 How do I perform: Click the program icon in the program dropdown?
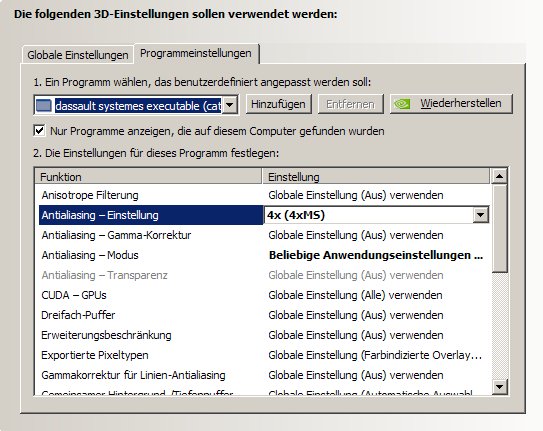[44, 105]
